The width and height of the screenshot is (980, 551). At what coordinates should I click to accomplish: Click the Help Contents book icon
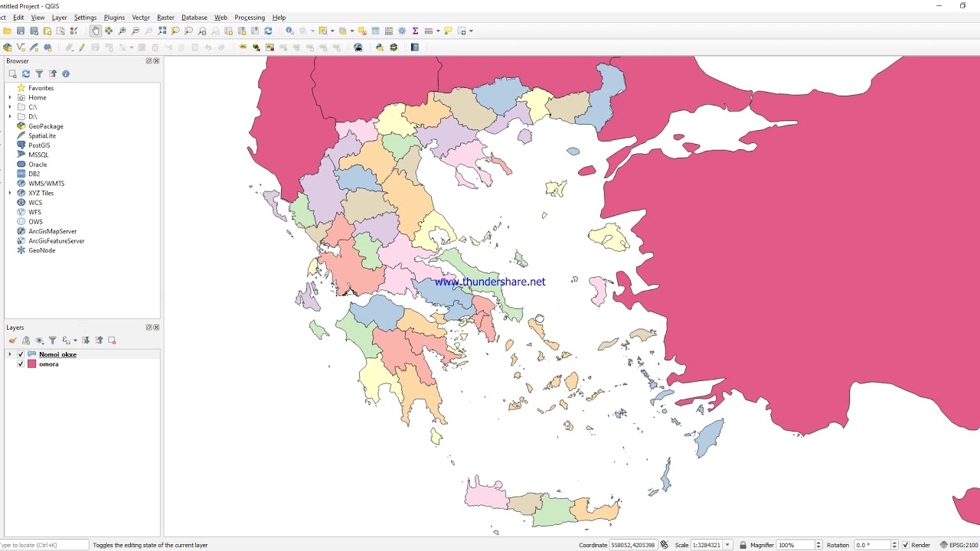pyautogui.click(x=415, y=47)
